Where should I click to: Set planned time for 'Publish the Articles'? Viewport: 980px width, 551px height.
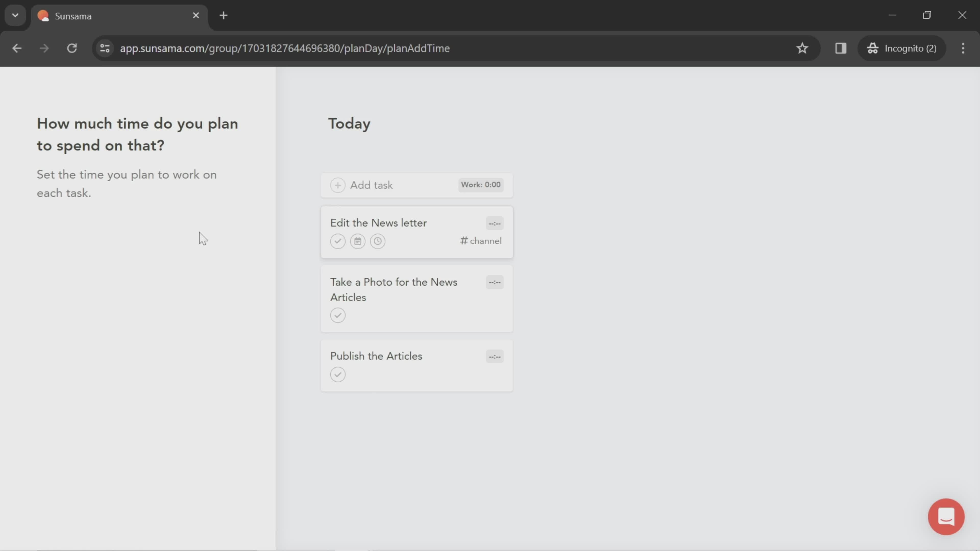pyautogui.click(x=495, y=357)
